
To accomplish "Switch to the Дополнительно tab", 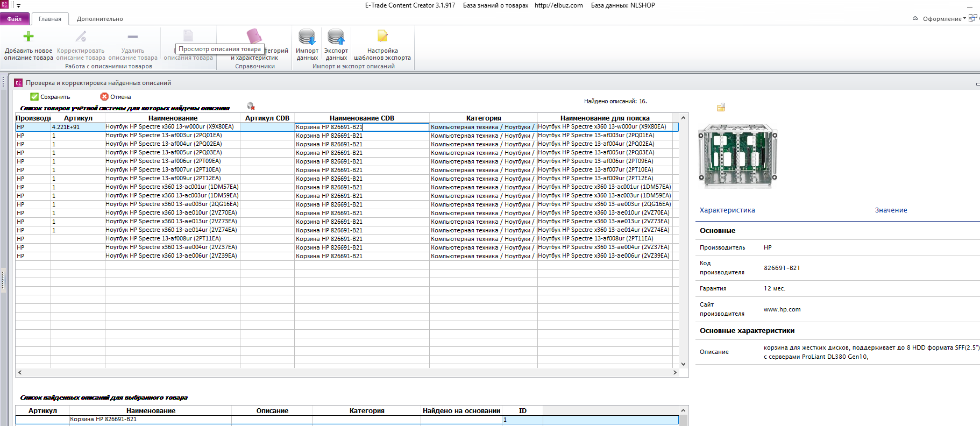I will click(x=100, y=19).
